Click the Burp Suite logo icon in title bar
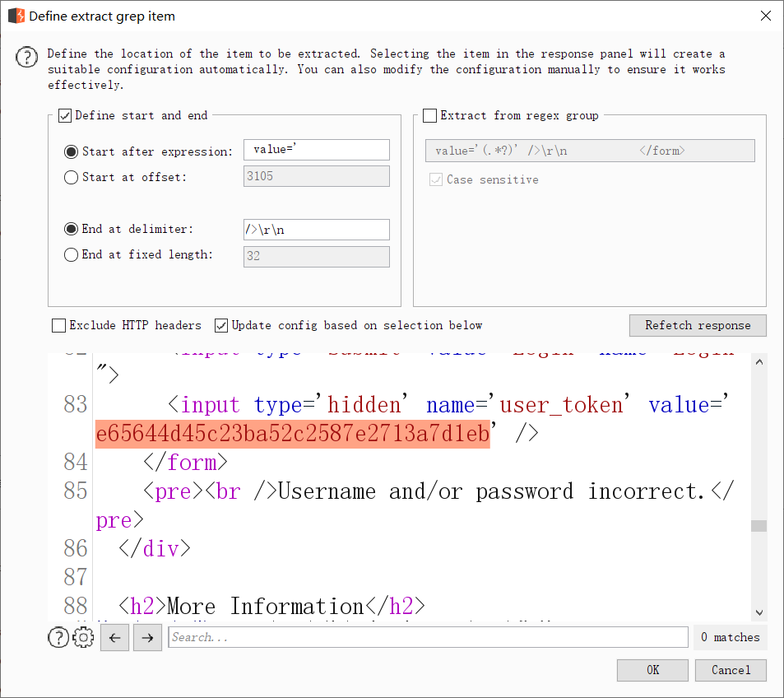 [x=16, y=16]
